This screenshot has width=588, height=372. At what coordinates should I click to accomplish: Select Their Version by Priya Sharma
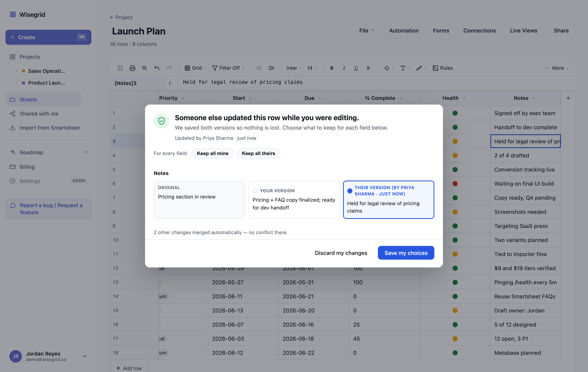pos(388,200)
